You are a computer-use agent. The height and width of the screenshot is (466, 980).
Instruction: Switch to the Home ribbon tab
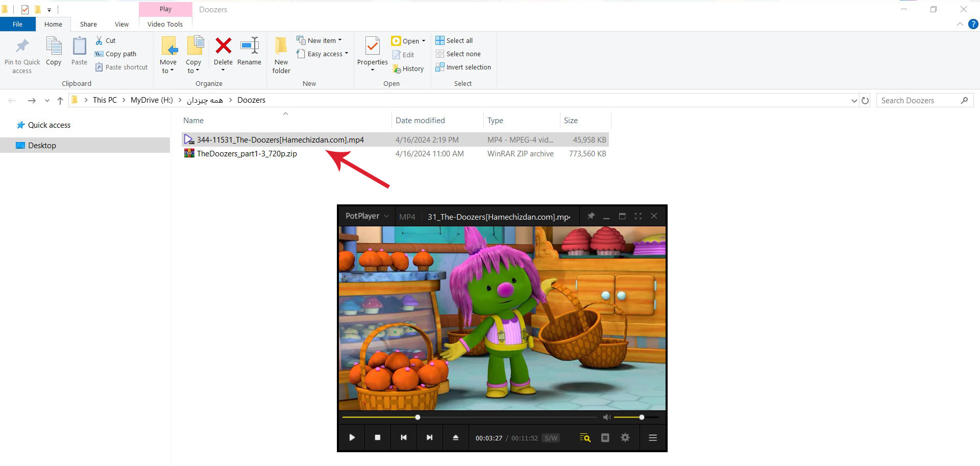pos(53,24)
